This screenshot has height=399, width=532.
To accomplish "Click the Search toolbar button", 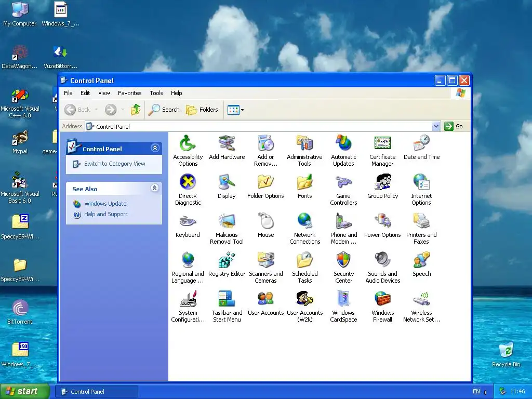I will [164, 110].
